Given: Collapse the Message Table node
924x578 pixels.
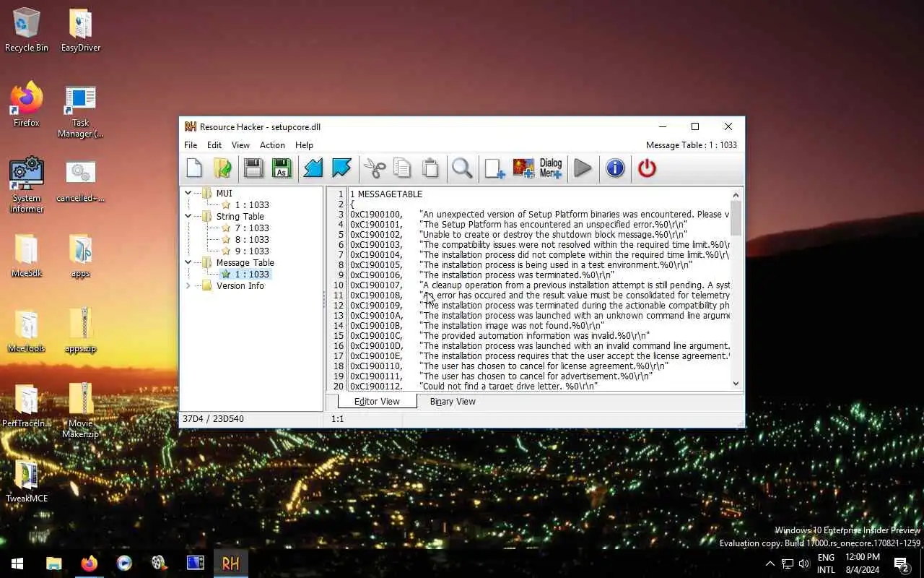Looking at the screenshot, I should point(188,262).
